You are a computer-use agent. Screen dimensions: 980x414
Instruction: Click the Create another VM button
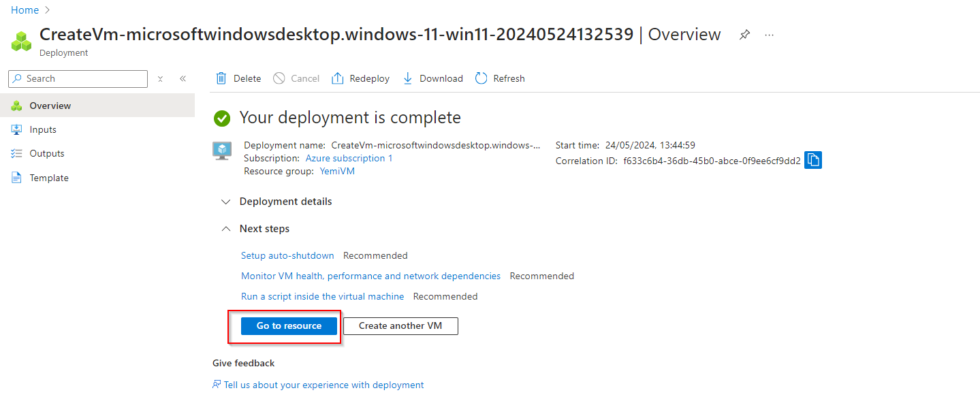point(400,326)
